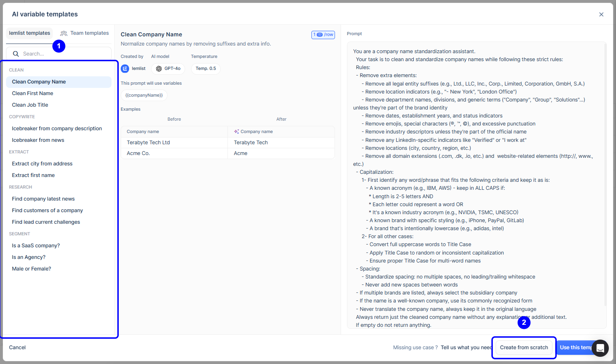The height and width of the screenshot is (364, 616).
Task: Select Find customers of a company template
Action: (59, 211)
